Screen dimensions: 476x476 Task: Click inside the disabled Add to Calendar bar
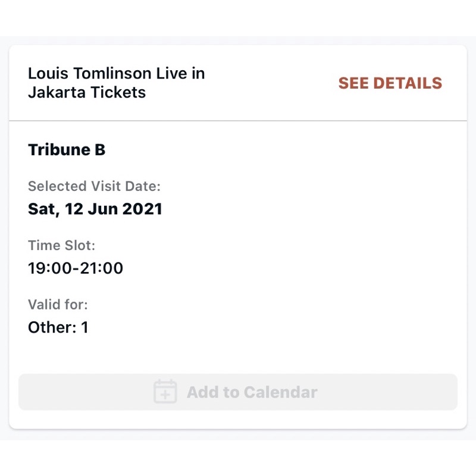[238, 392]
